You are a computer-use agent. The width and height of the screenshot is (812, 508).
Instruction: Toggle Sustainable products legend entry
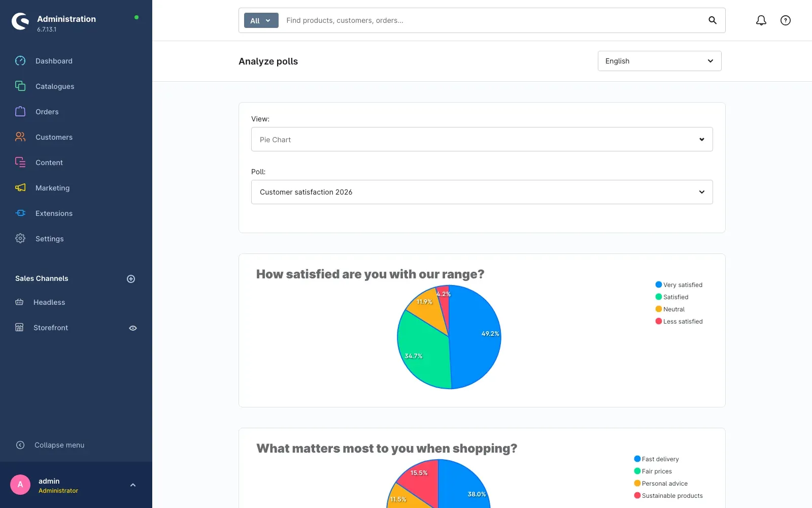click(x=668, y=496)
